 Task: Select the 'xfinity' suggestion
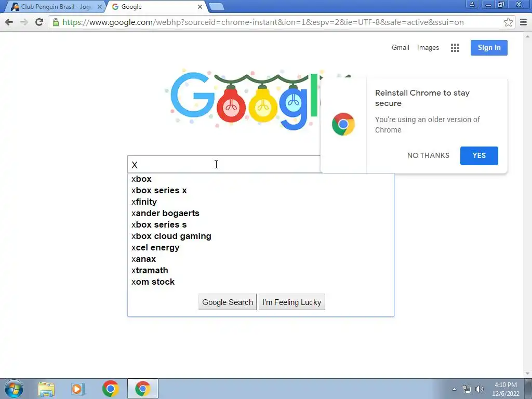[261, 202]
